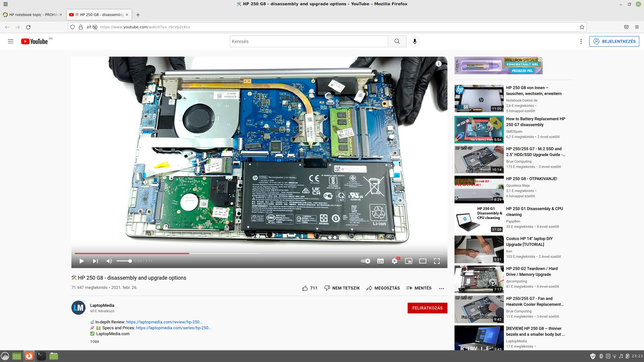Click the search magnifier button
644x362 pixels.
[x=397, y=41]
